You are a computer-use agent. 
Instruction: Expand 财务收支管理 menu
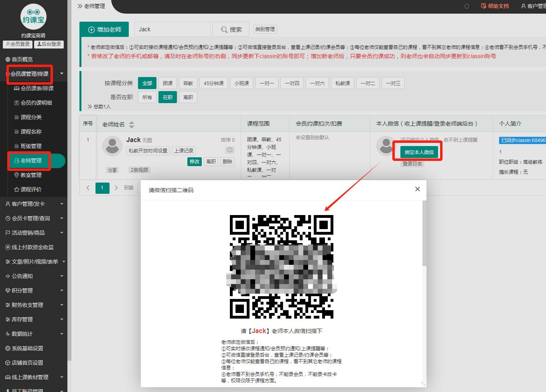[34, 305]
